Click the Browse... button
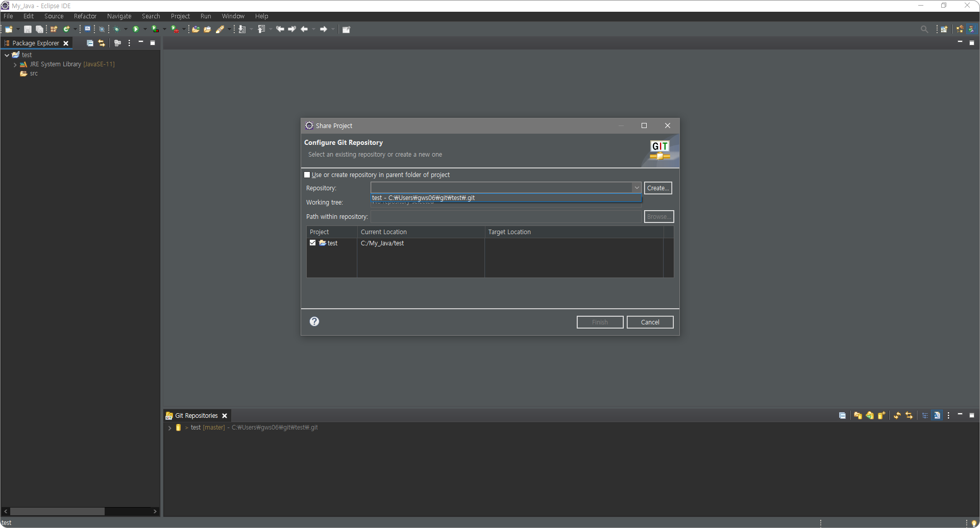The image size is (980, 528). coord(659,216)
